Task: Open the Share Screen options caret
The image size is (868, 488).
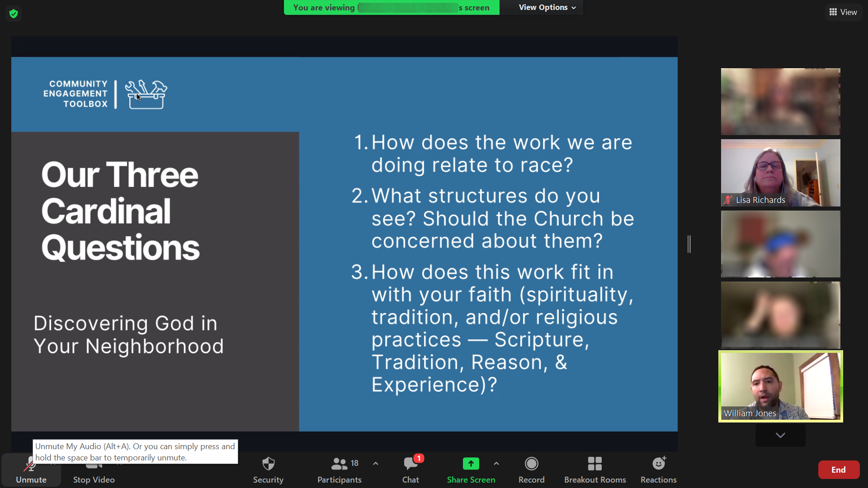Action: click(496, 464)
